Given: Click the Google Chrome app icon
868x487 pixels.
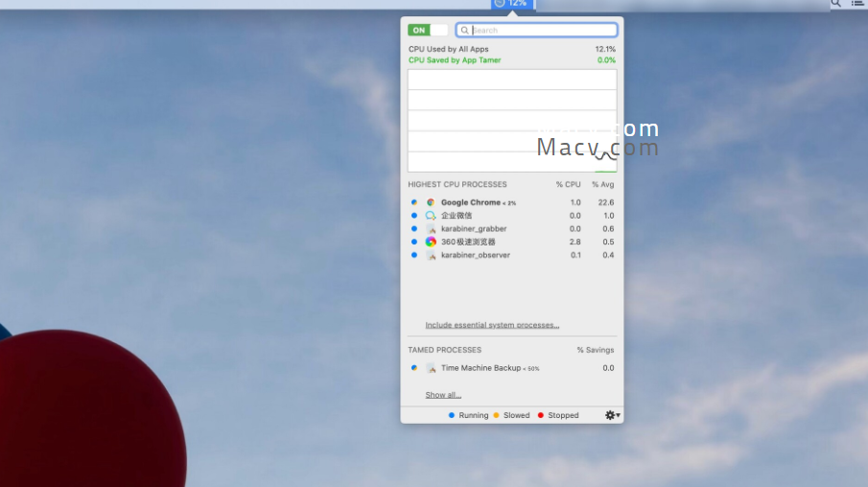Looking at the screenshot, I should pyautogui.click(x=431, y=202).
